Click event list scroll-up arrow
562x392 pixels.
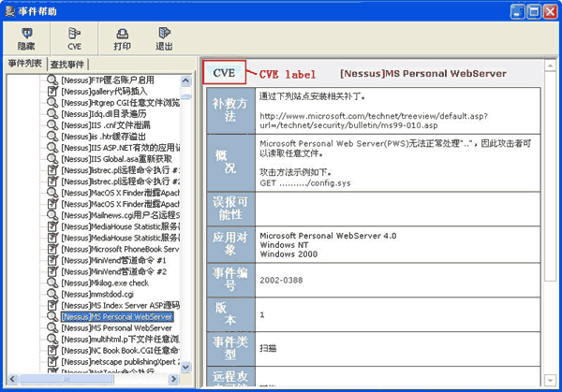pyautogui.click(x=187, y=81)
